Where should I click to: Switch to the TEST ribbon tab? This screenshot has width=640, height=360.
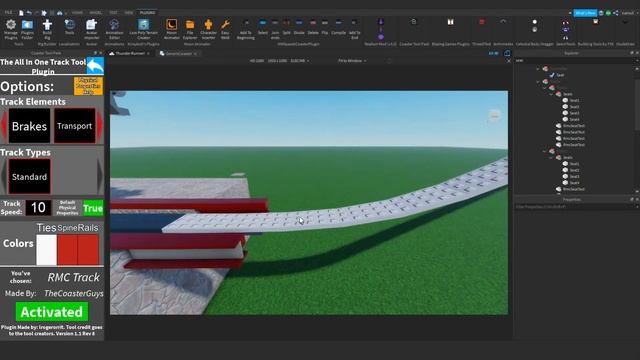click(113, 13)
